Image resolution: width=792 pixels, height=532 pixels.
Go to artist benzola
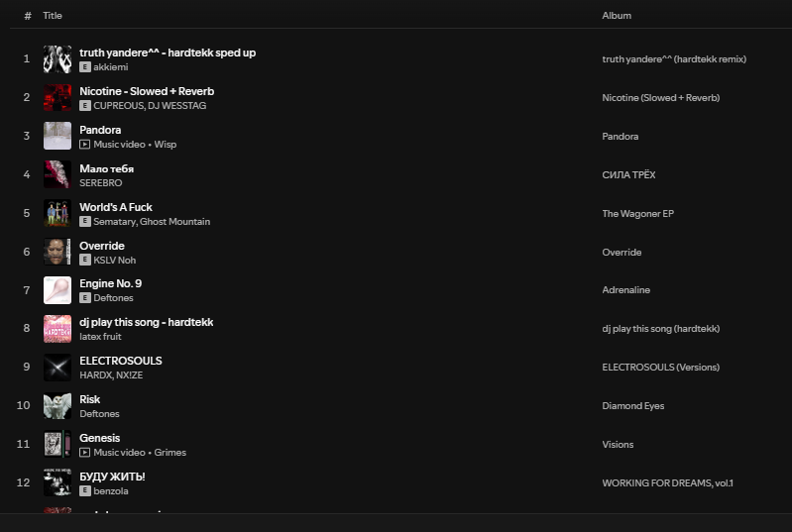111,491
